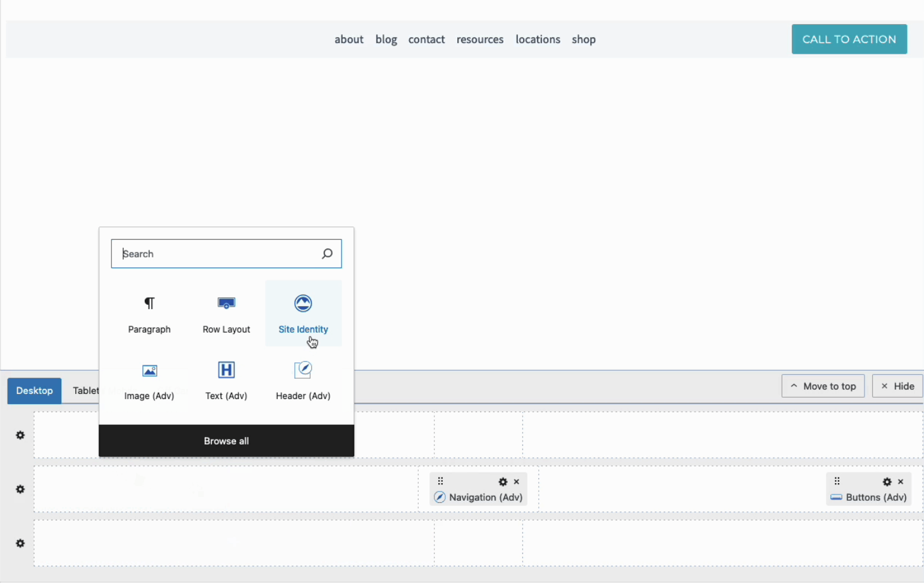Add the Site Identity block
This screenshot has height=583, width=924.
pos(303,314)
